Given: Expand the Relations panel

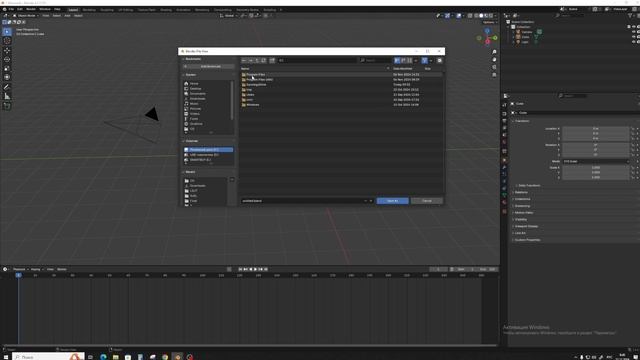Looking at the screenshot, I should [521, 192].
